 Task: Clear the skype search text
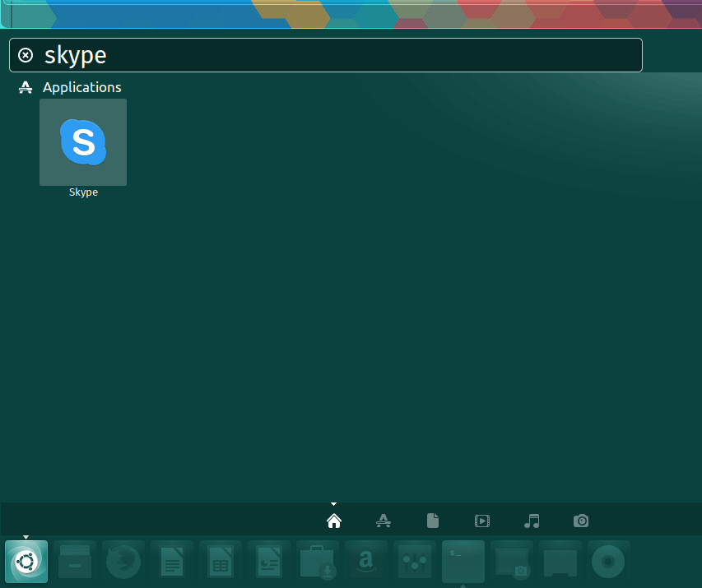(26, 55)
